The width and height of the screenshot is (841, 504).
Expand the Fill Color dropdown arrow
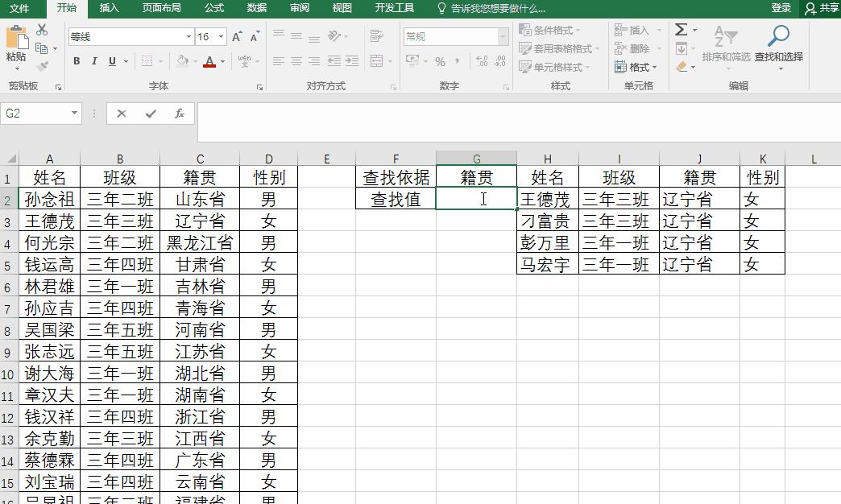194,60
